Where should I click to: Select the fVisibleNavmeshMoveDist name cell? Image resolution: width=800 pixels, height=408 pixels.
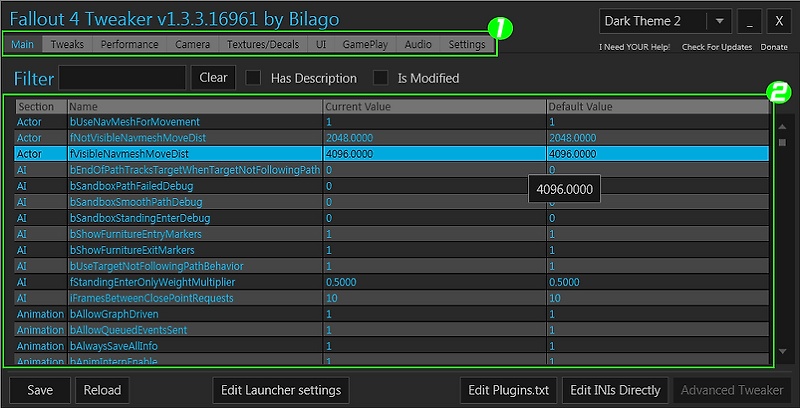coord(195,154)
